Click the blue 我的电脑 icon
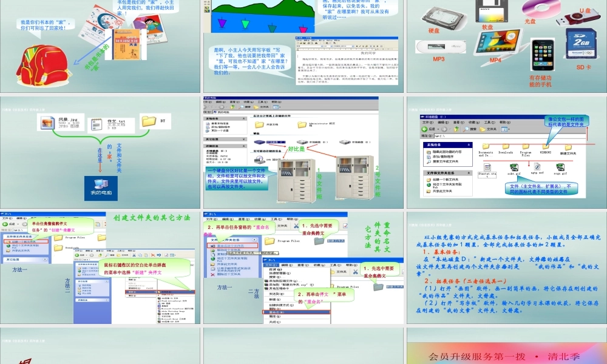Screen dimensions: 607x364 [101, 189]
